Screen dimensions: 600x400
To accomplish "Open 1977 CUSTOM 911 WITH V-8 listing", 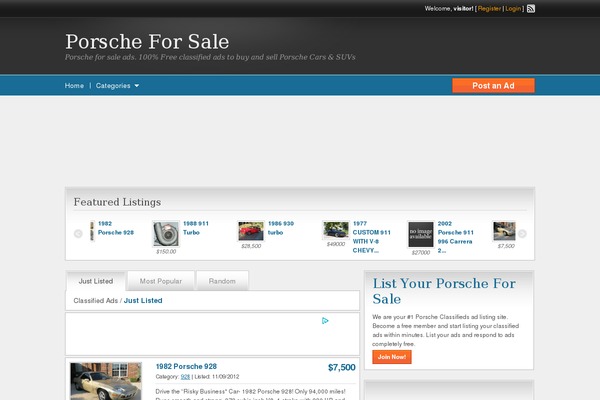I will tap(372, 237).
